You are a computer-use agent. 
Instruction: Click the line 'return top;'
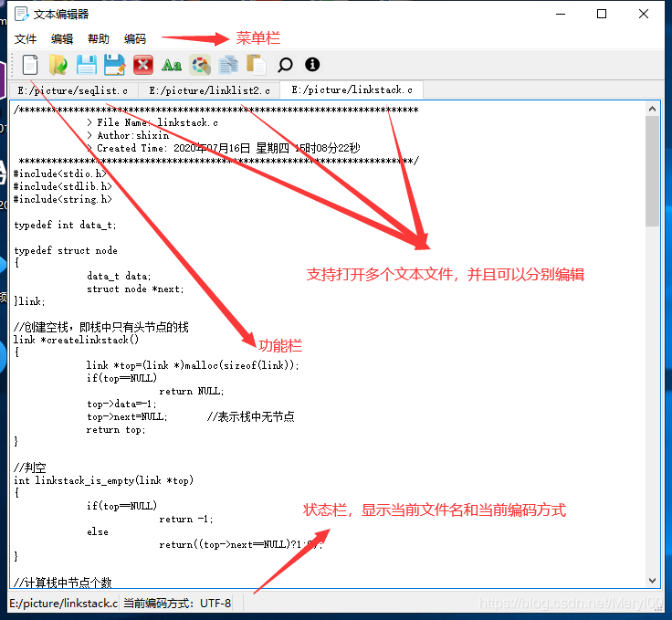click(x=116, y=430)
